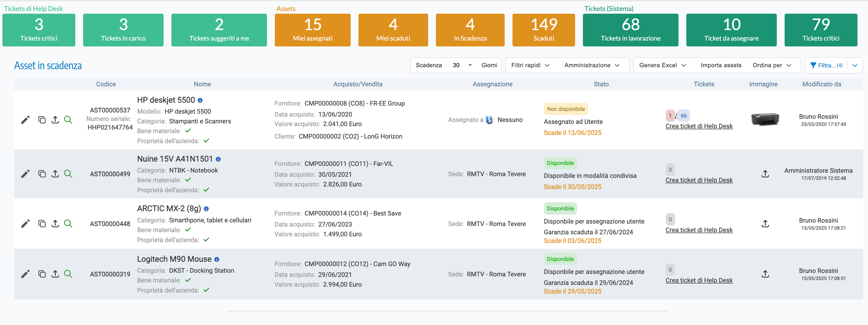
Task: Open the 149 Scaduti assets tile
Action: 543,30
